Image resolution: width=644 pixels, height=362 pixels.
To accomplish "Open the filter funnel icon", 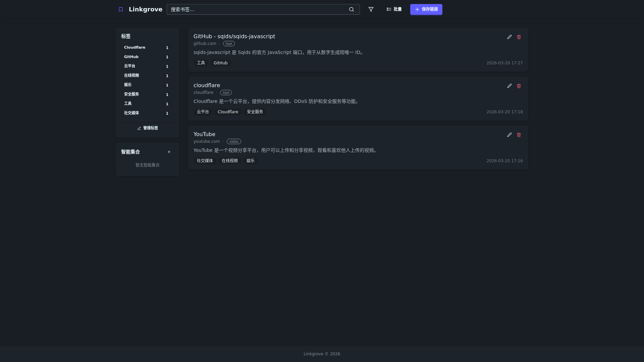I will pos(371,9).
